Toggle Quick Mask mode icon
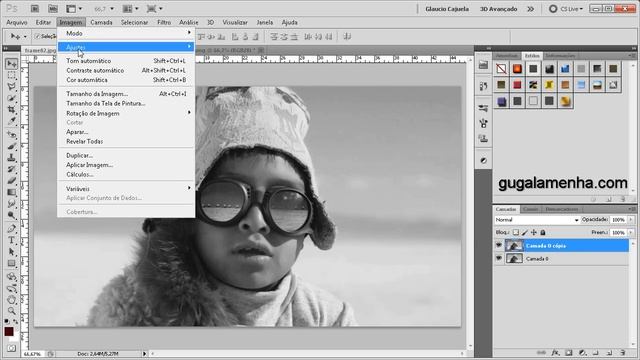 (11, 348)
